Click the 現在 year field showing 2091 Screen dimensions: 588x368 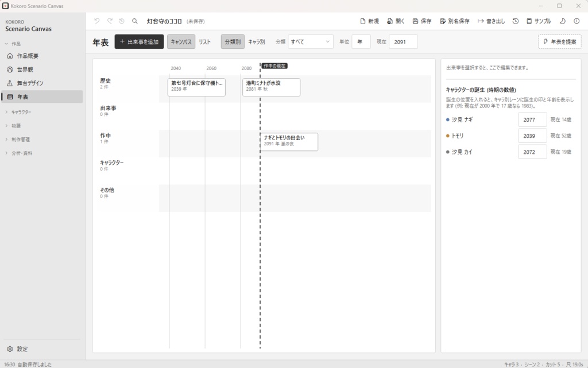(404, 41)
